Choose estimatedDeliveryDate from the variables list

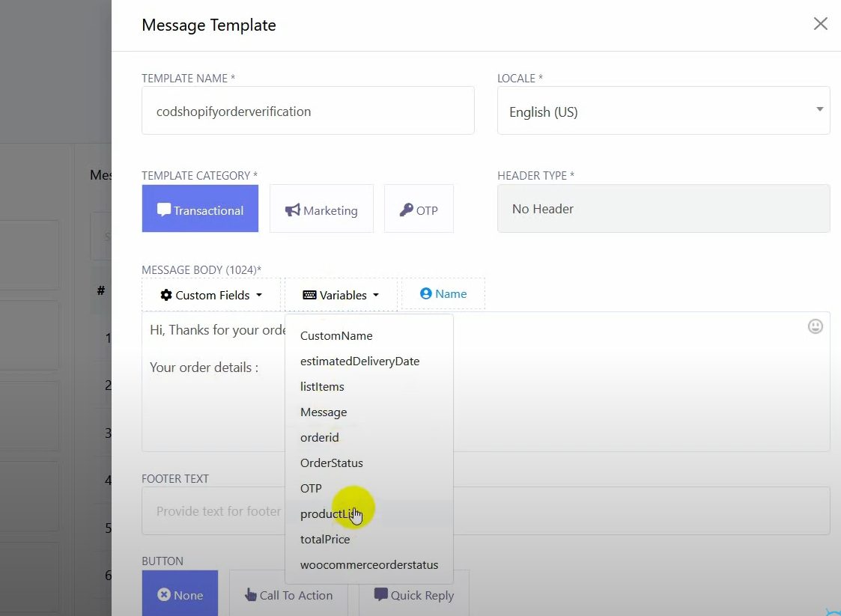[x=359, y=362]
